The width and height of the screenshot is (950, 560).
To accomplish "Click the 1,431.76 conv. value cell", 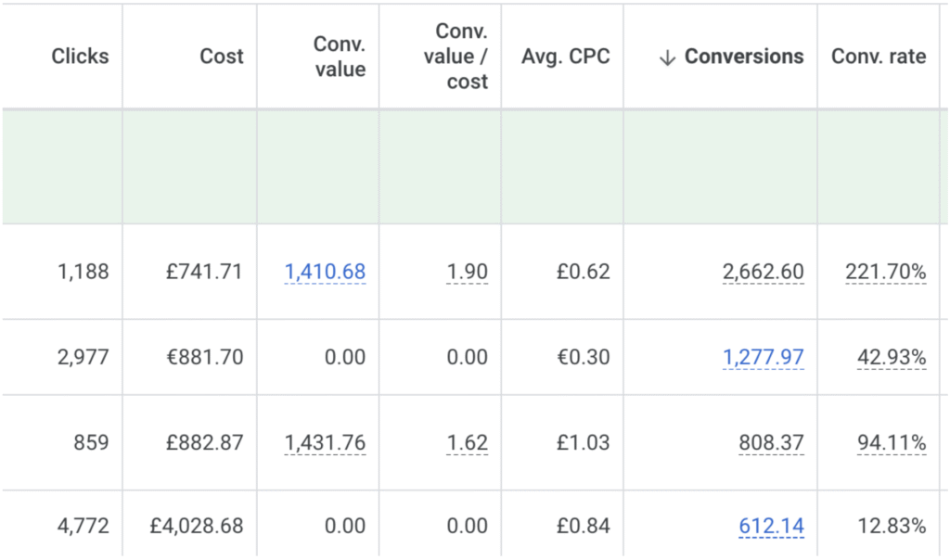I will pyautogui.click(x=325, y=442).
